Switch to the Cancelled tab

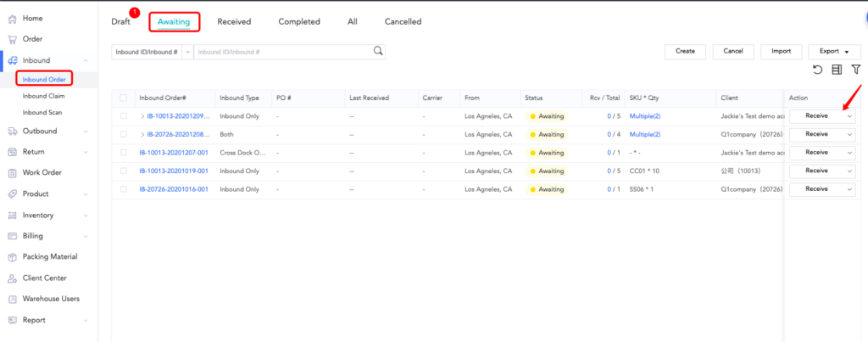coord(403,22)
